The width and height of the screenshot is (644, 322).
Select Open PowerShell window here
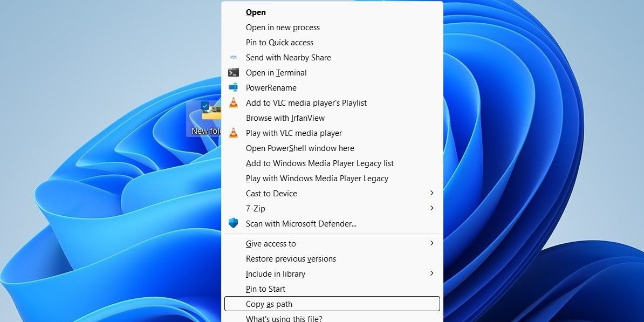click(x=332, y=148)
